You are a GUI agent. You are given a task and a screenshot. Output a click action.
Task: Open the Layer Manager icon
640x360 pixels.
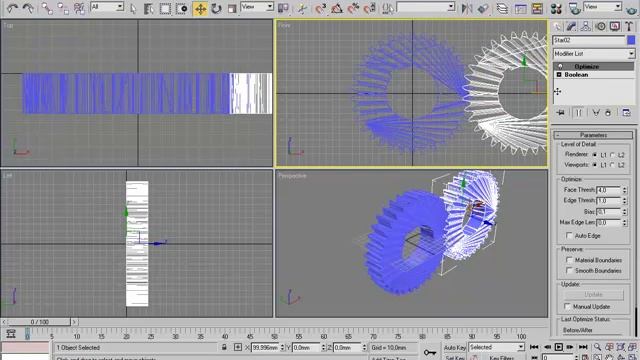pyautogui.click(x=502, y=8)
